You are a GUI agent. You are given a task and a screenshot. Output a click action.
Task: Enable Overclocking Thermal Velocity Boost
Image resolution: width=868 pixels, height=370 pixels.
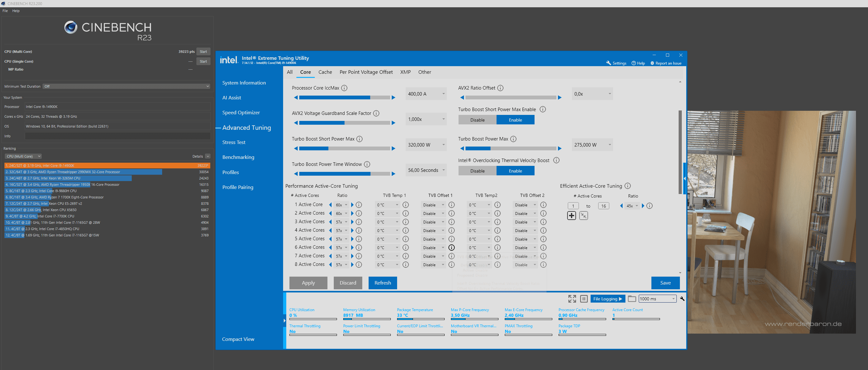click(x=515, y=171)
